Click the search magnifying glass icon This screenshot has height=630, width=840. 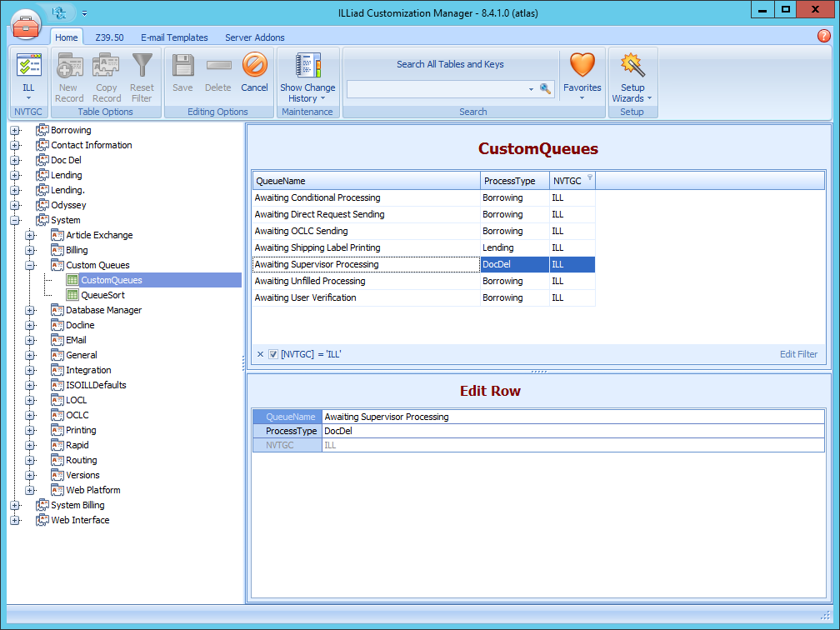(x=546, y=87)
